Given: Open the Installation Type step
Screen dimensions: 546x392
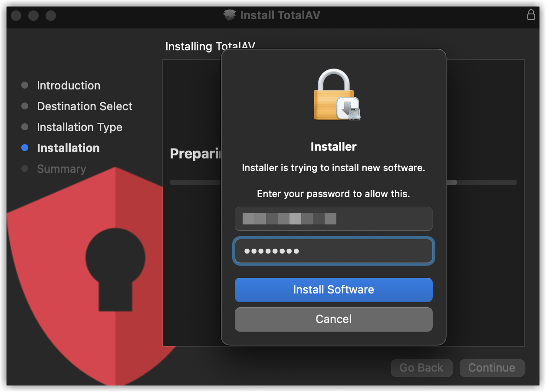Looking at the screenshot, I should click(79, 127).
